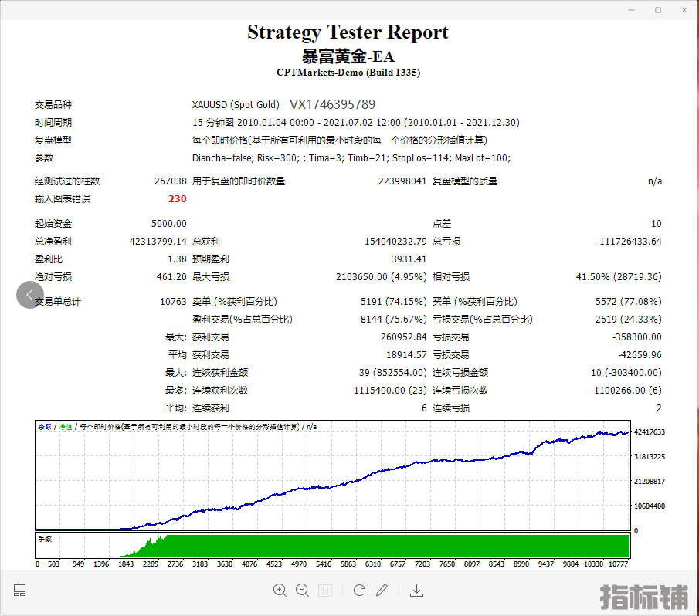Screen dimensions: 699x616
Task: Click x-axis label 10777
Action: pyautogui.click(x=619, y=564)
